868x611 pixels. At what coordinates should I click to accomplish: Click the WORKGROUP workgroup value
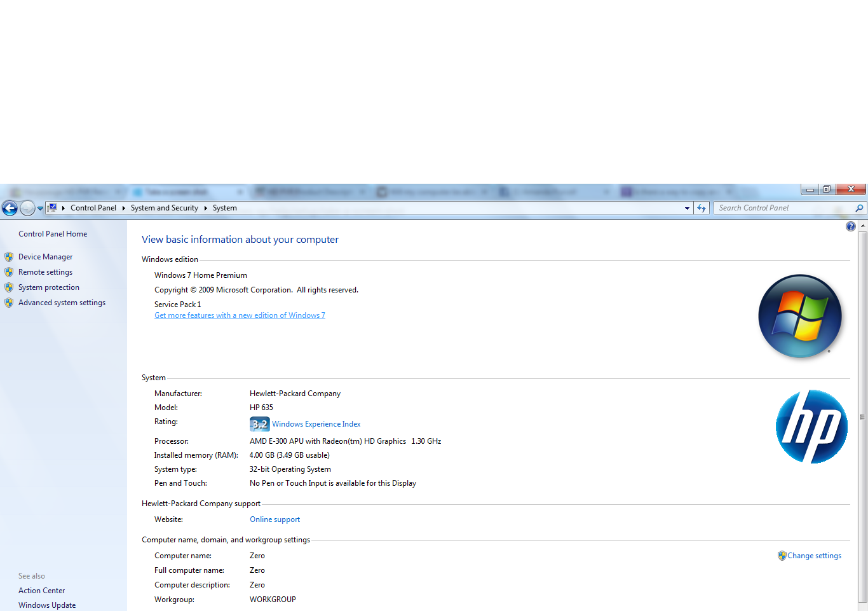(x=273, y=600)
